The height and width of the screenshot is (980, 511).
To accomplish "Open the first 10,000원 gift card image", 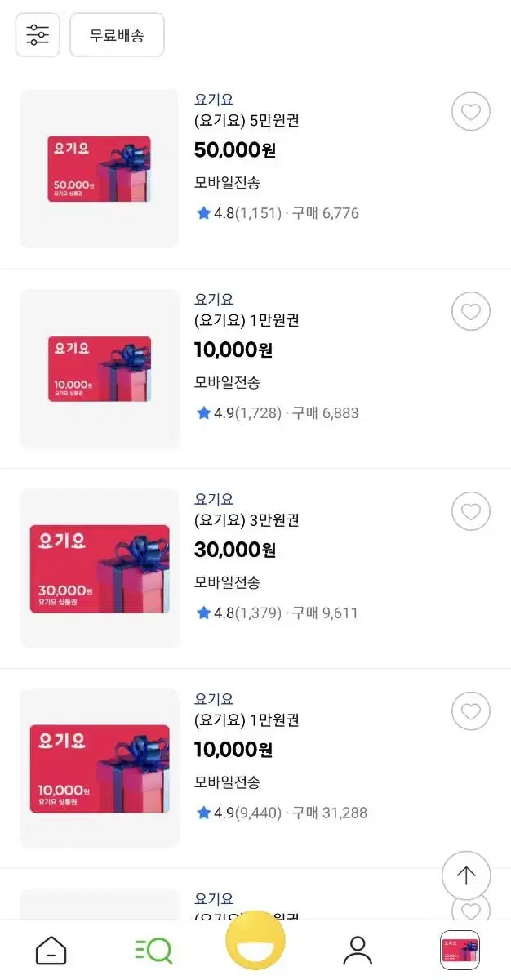I will tap(99, 368).
